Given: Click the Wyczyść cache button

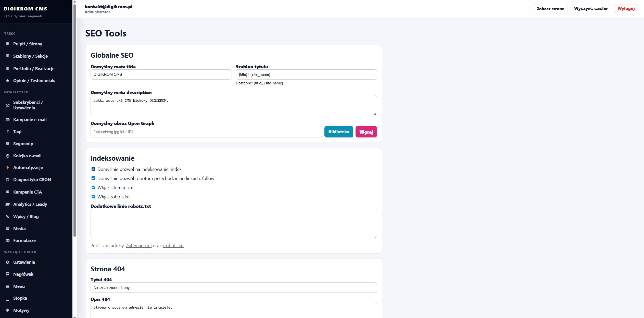Looking at the screenshot, I should click(x=591, y=9).
